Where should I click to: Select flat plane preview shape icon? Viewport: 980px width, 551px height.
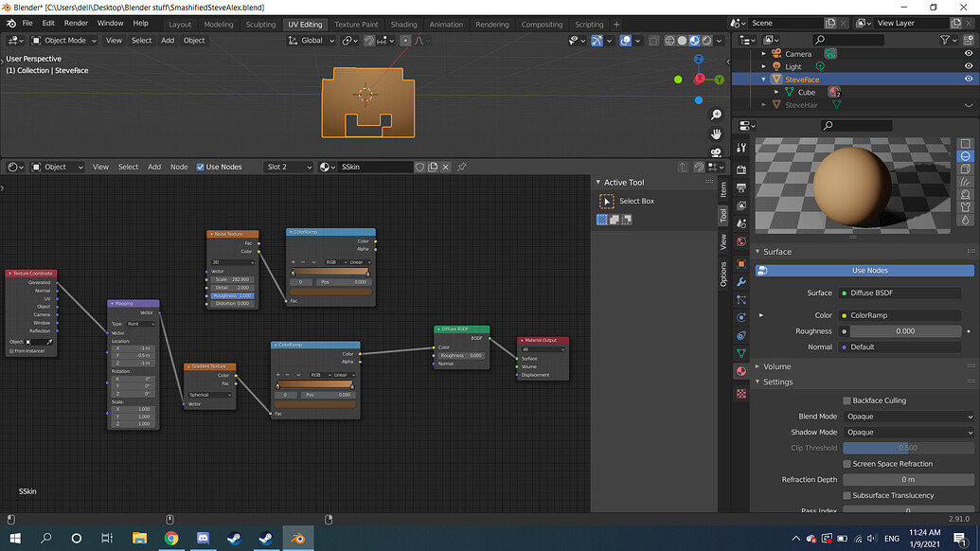click(966, 144)
